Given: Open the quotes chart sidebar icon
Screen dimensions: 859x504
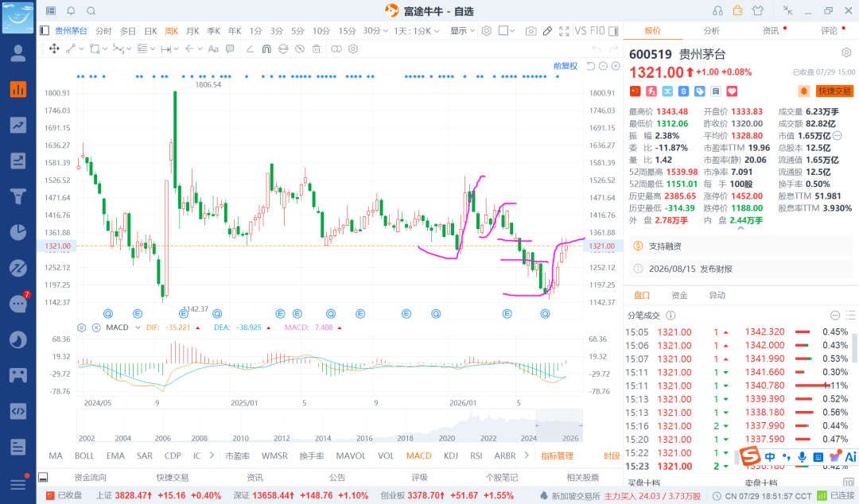Looking at the screenshot, I should 18,89.
